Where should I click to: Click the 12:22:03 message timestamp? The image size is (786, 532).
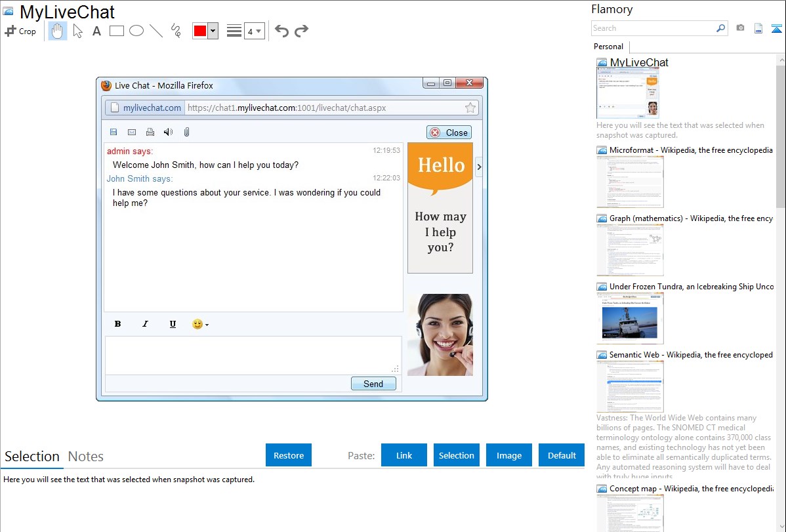tap(386, 178)
